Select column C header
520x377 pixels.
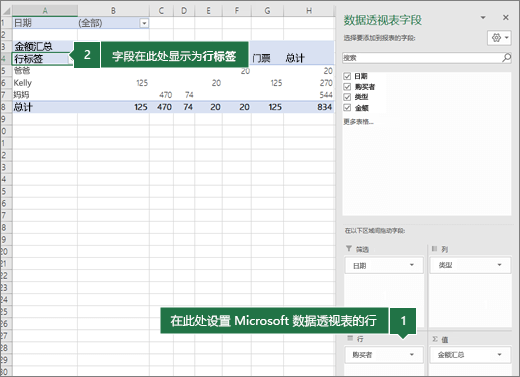click(x=161, y=11)
